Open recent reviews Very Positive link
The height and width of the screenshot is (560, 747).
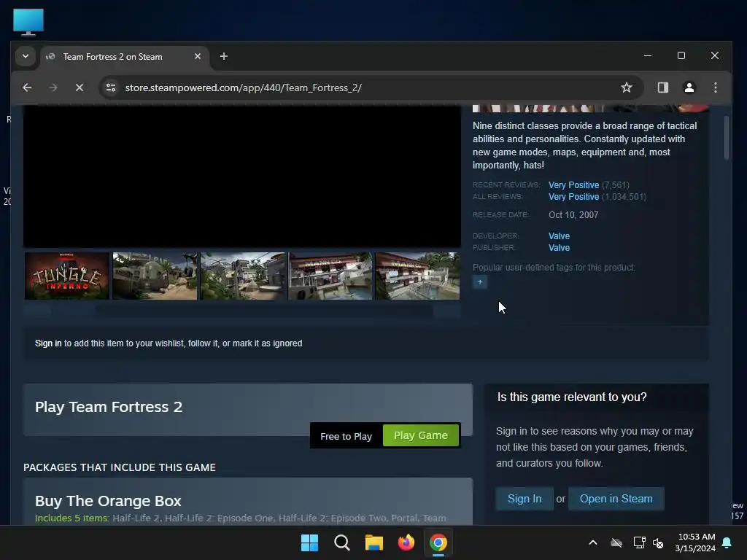[573, 184]
